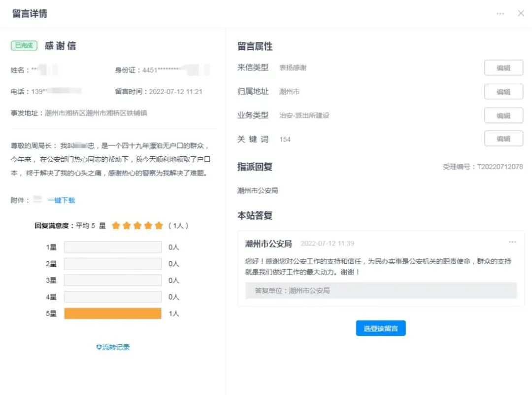Click the first orange star in 回复满意度
The image size is (532, 395).
tap(116, 225)
